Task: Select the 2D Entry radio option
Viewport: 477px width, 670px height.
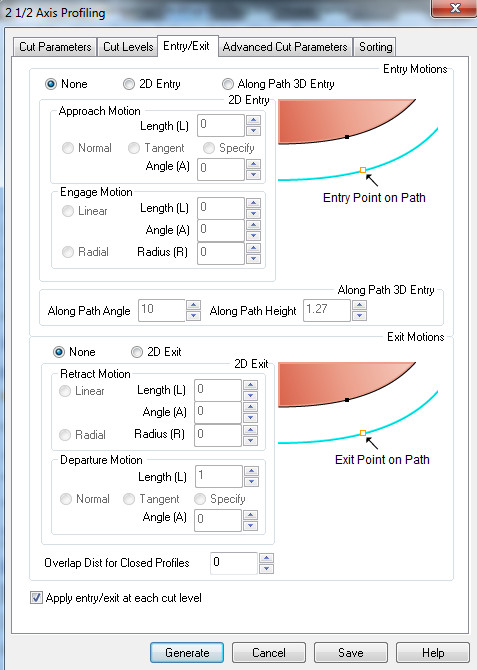Action: pos(152,84)
